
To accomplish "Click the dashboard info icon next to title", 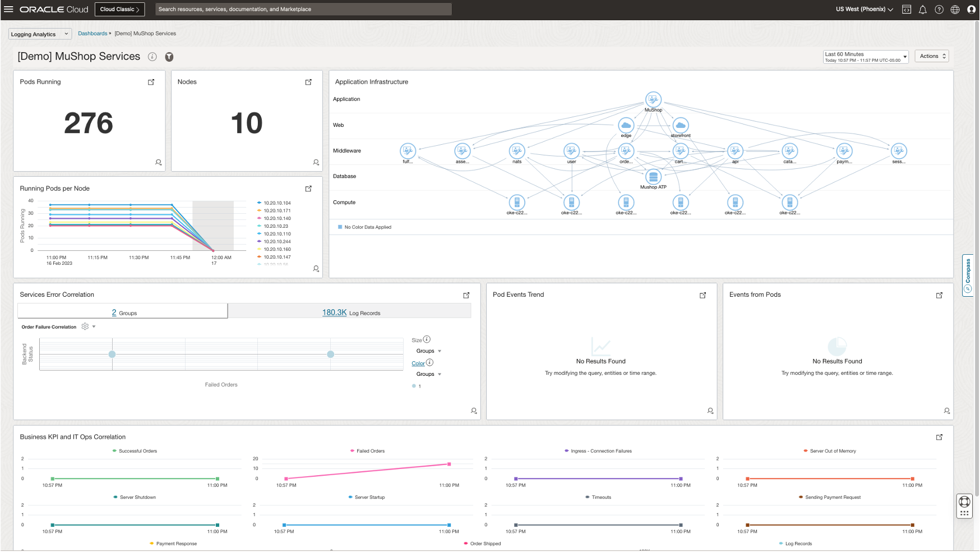I will coord(152,57).
